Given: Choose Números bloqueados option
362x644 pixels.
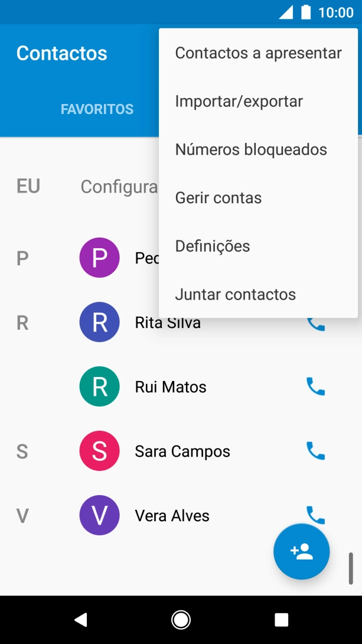Looking at the screenshot, I should point(251,149).
